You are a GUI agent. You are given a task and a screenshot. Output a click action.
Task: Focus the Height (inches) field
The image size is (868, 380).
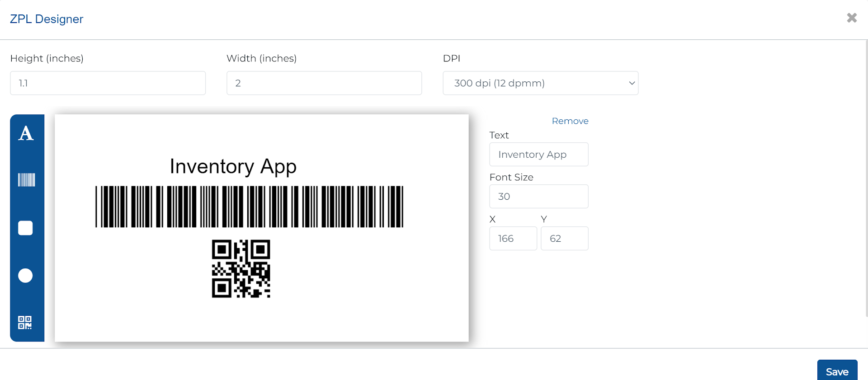click(108, 83)
